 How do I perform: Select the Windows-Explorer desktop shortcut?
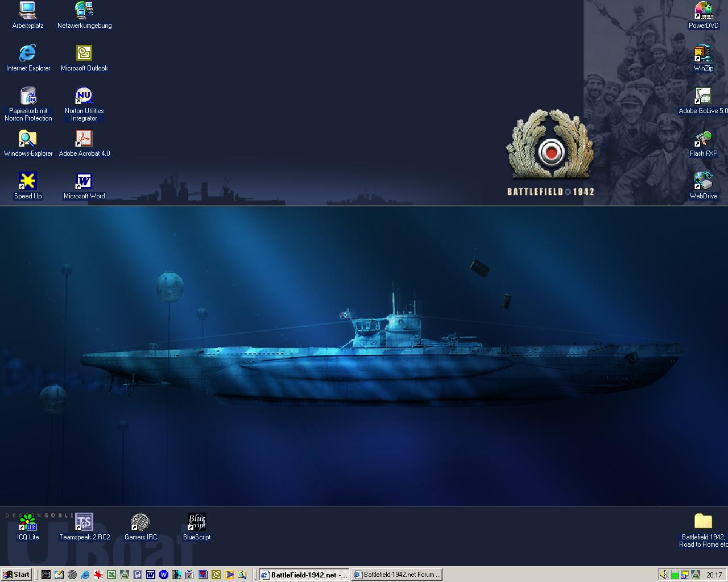[x=28, y=143]
